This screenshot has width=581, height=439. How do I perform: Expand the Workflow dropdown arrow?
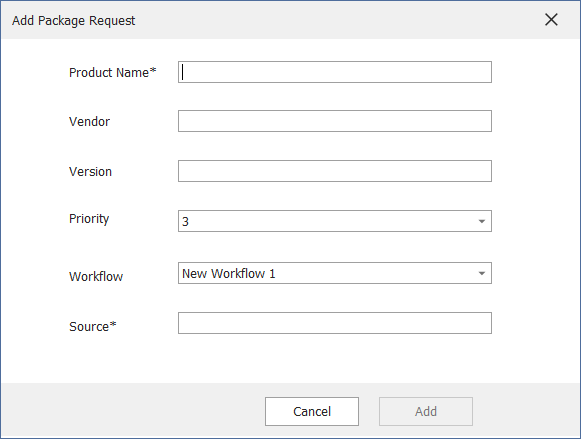tap(481, 273)
